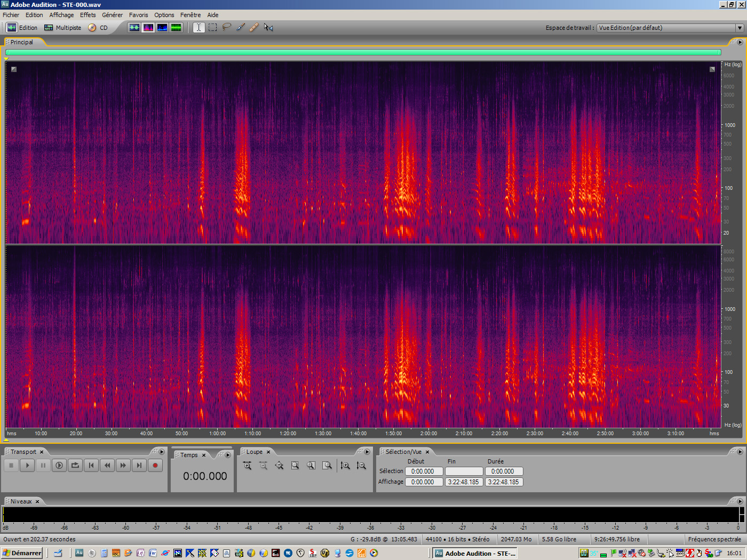Toggle the loop playback button
Image resolution: width=747 pixels, height=560 pixels.
point(75,466)
